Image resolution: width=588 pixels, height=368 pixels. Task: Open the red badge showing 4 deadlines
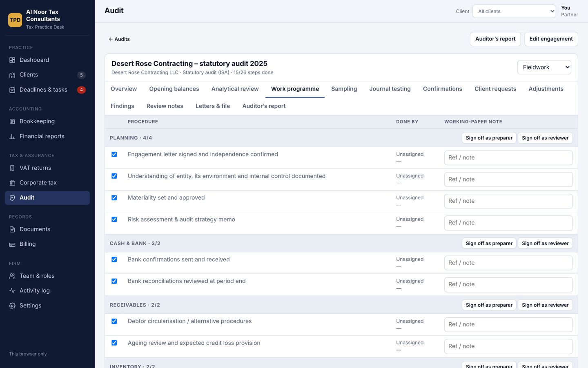(81, 90)
